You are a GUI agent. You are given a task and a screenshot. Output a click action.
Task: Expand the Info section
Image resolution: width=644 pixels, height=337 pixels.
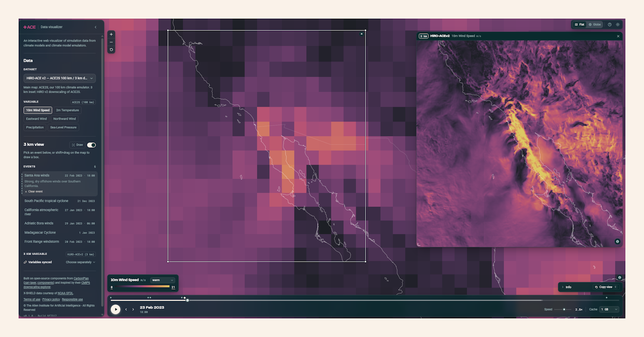[567, 287]
